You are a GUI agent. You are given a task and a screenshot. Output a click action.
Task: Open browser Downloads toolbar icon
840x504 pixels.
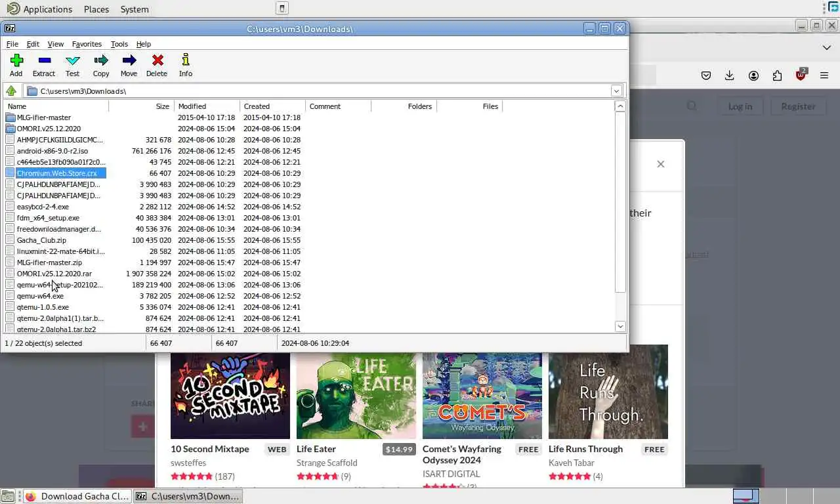[x=730, y=75]
